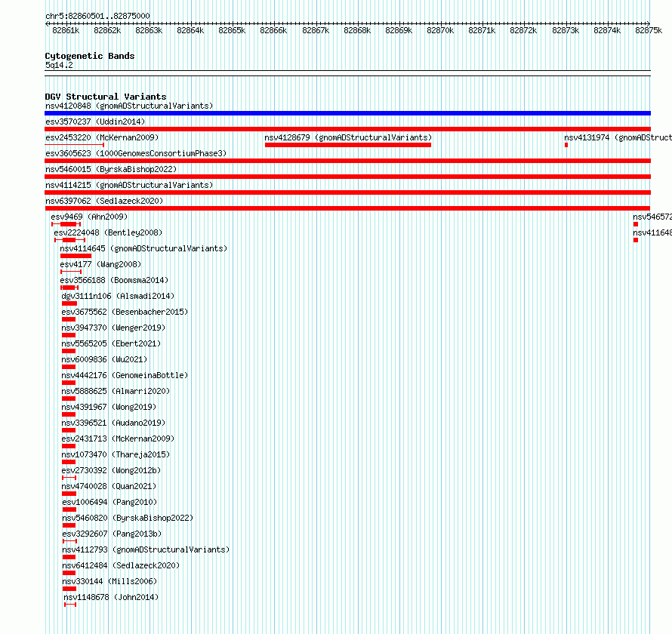Click the 82868k ruler position
The height and width of the screenshot is (634, 672).
357,30
